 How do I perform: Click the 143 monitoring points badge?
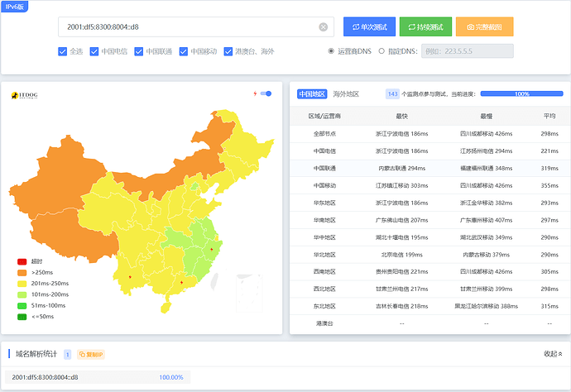pos(392,94)
